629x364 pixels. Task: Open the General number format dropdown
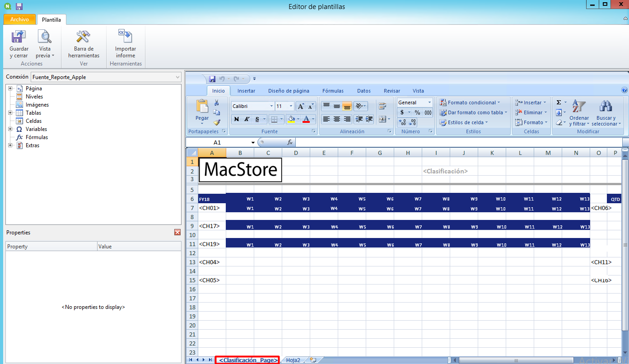tap(429, 103)
